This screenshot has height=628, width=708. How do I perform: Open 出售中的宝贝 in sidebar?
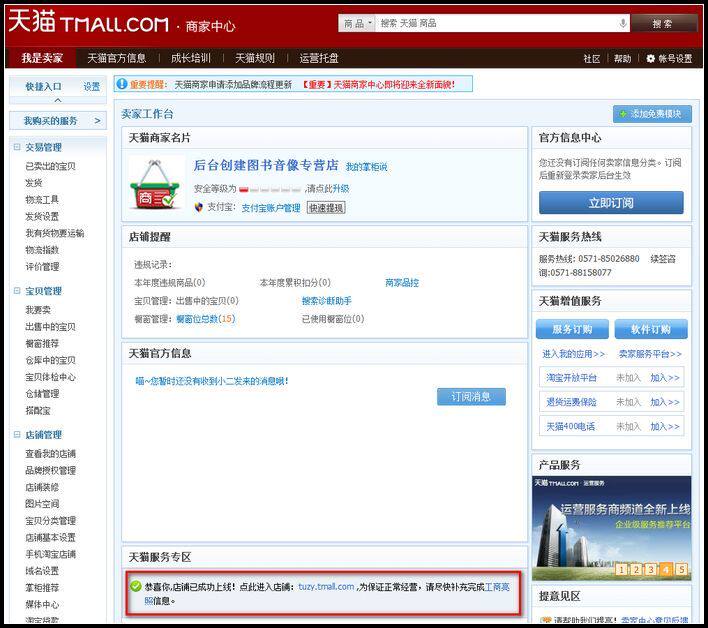tap(50, 326)
